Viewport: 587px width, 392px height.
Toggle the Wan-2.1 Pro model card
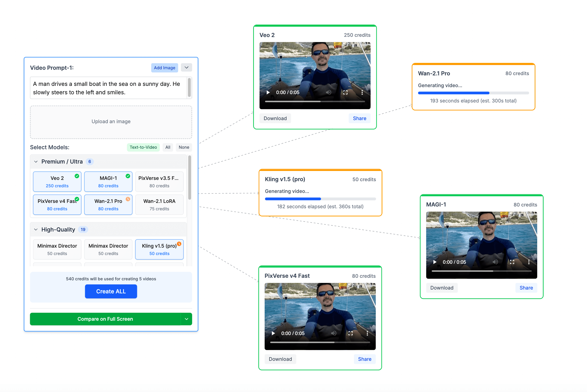(108, 205)
